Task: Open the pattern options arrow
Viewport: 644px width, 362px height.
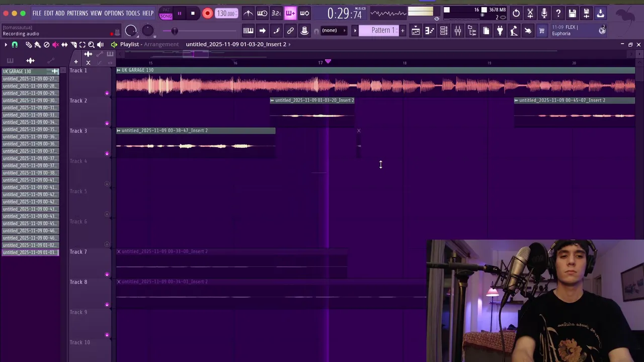Action: pos(355,31)
